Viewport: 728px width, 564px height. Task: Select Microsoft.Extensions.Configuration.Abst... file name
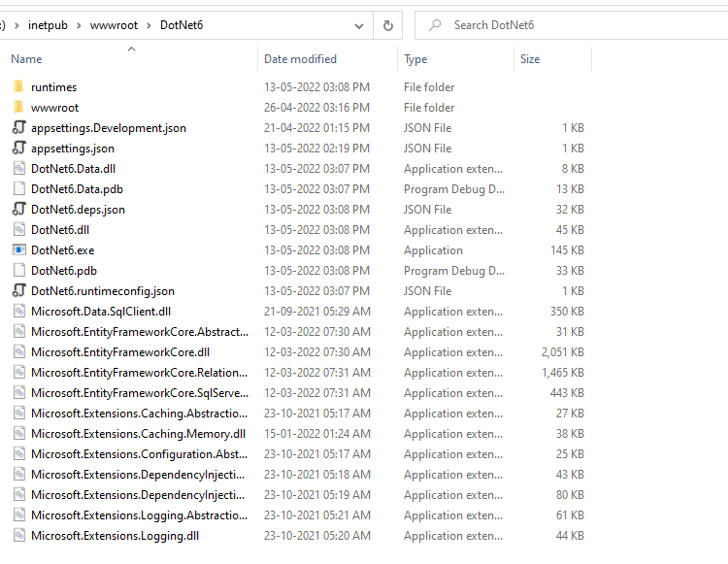(139, 454)
